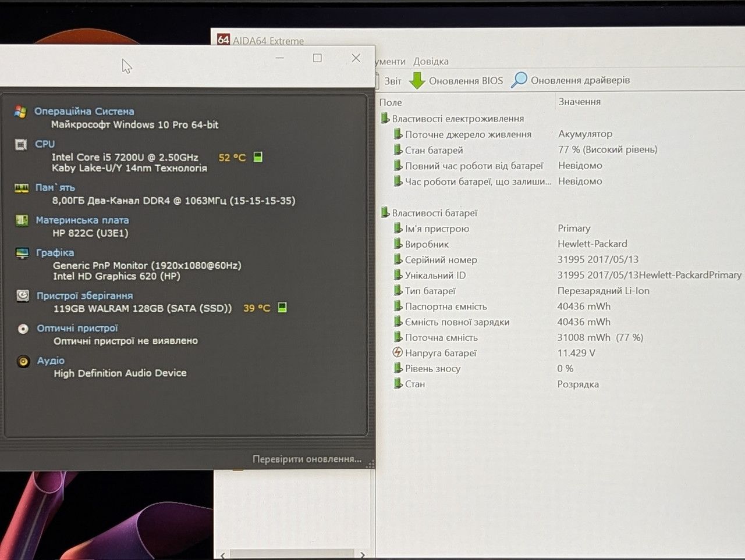Select the value "Розрядка" in Стан row
This screenshot has height=560, width=745.
point(578,384)
